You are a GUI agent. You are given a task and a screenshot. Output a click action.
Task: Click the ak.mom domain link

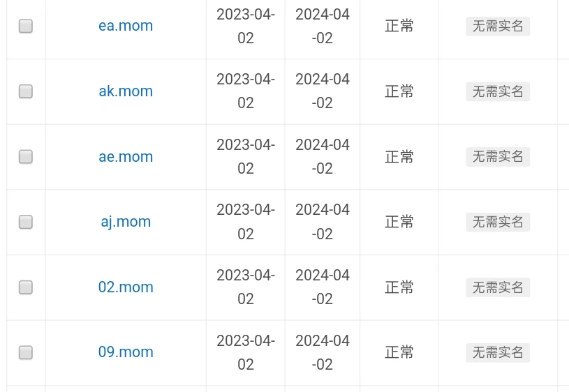(126, 91)
